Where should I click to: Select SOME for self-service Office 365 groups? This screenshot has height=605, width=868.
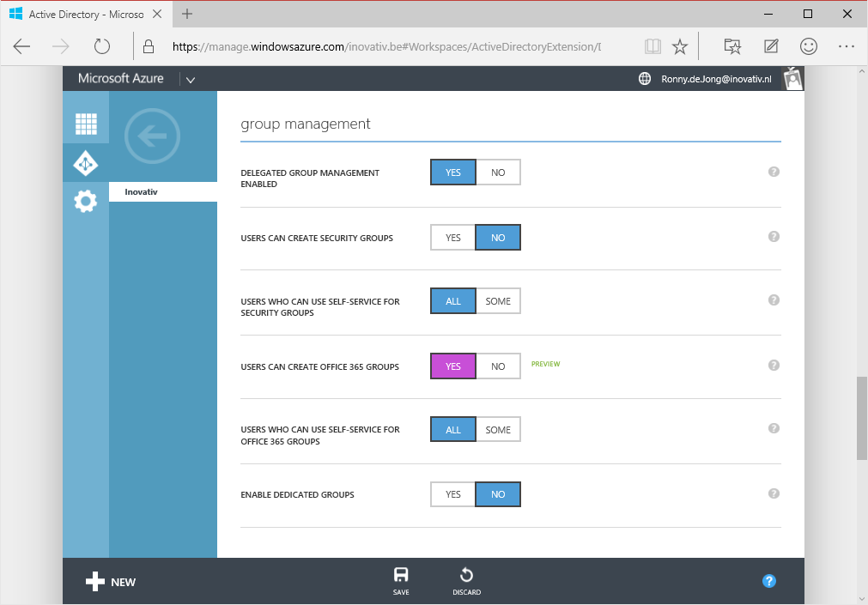(x=498, y=428)
